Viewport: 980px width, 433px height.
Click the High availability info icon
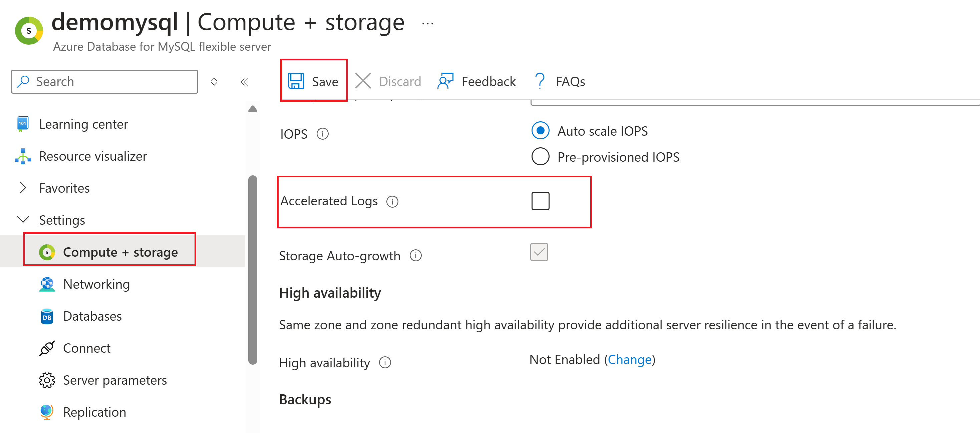click(385, 362)
